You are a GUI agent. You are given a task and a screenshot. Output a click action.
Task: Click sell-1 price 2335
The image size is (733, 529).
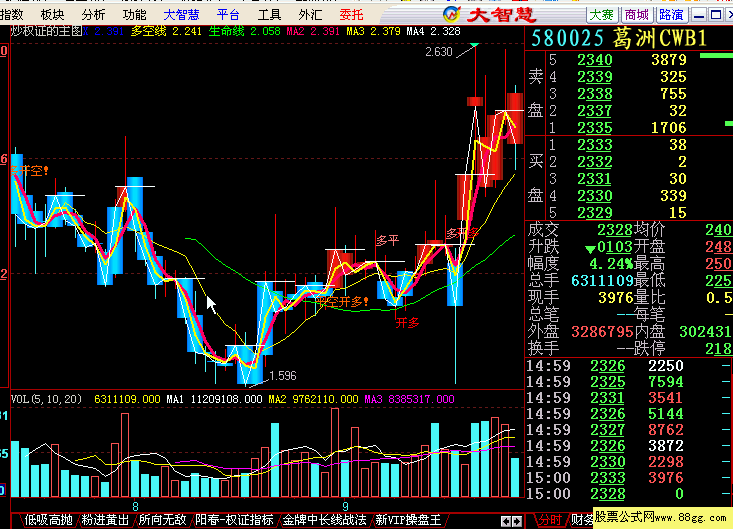[595, 128]
